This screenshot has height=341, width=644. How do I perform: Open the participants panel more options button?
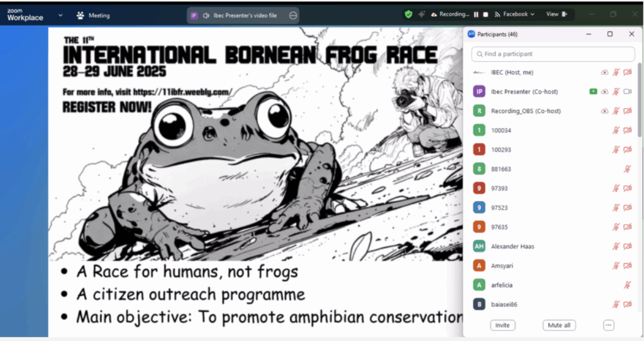608,325
